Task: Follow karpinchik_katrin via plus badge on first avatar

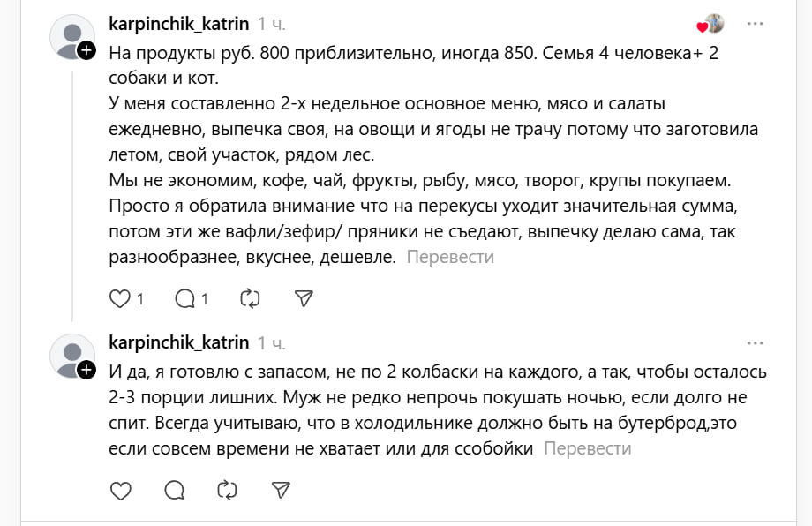Action: (86, 51)
